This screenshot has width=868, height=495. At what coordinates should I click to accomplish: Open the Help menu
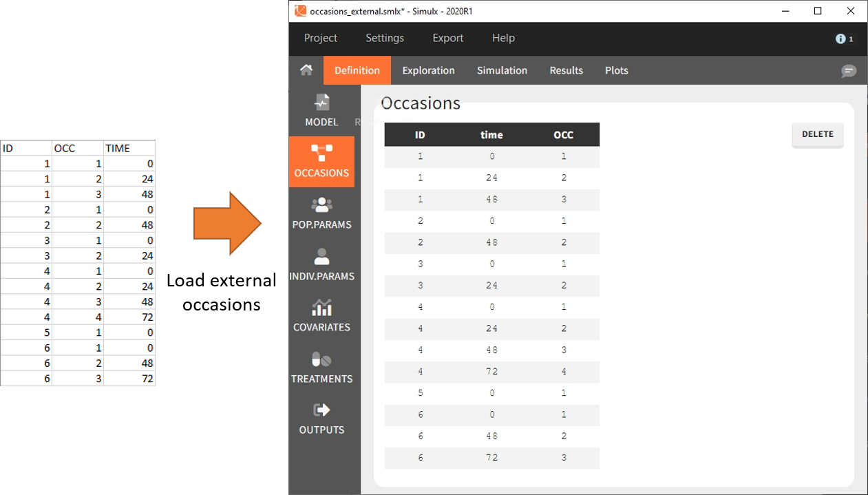pos(503,38)
